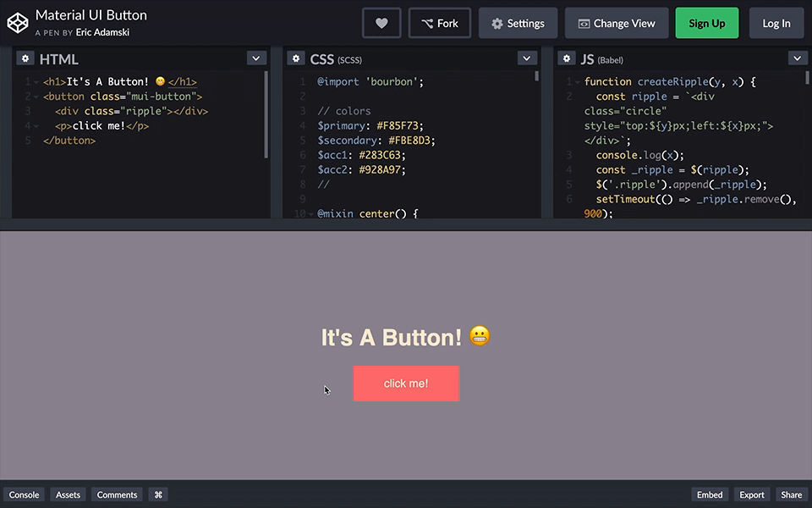This screenshot has width=812, height=508.
Task: Click the keyboard shortcuts icon in footer
Action: pos(157,494)
